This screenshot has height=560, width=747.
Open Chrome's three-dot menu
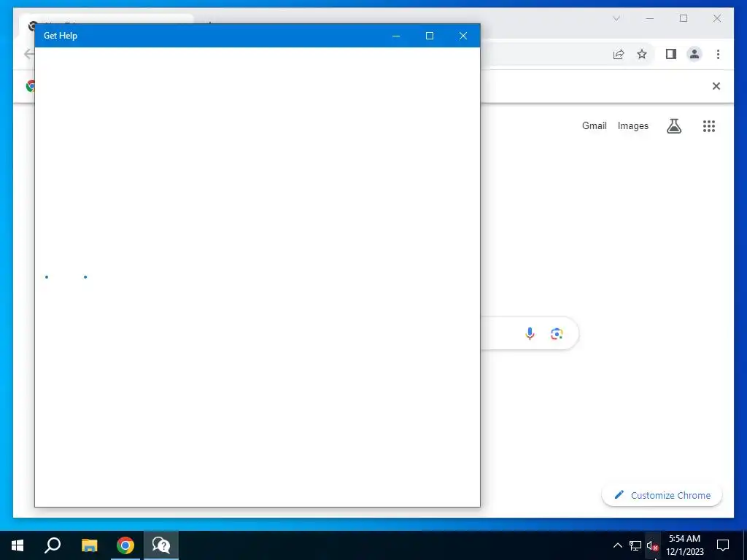pyautogui.click(x=718, y=54)
